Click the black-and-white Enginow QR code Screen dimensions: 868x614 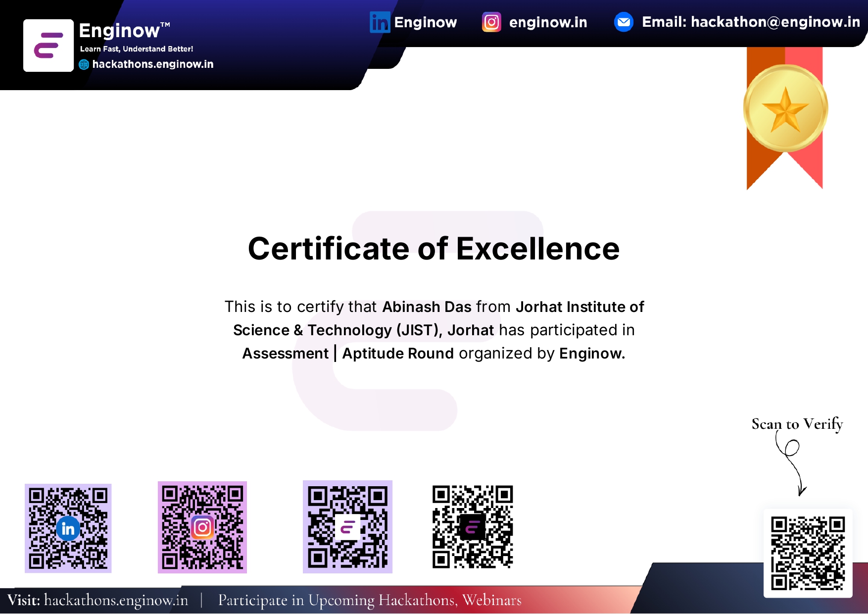[x=473, y=526]
